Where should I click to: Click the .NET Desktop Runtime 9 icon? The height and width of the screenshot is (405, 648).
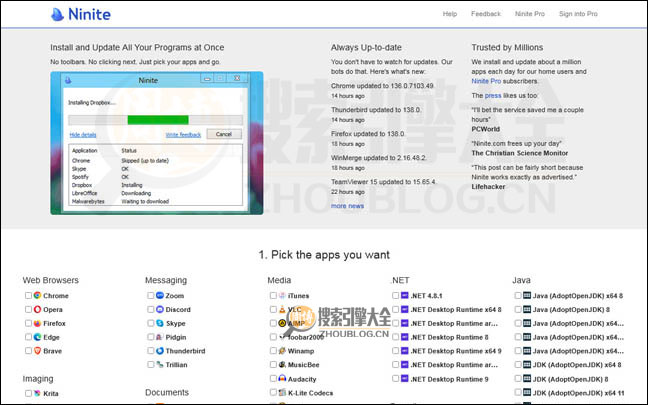coord(405,379)
